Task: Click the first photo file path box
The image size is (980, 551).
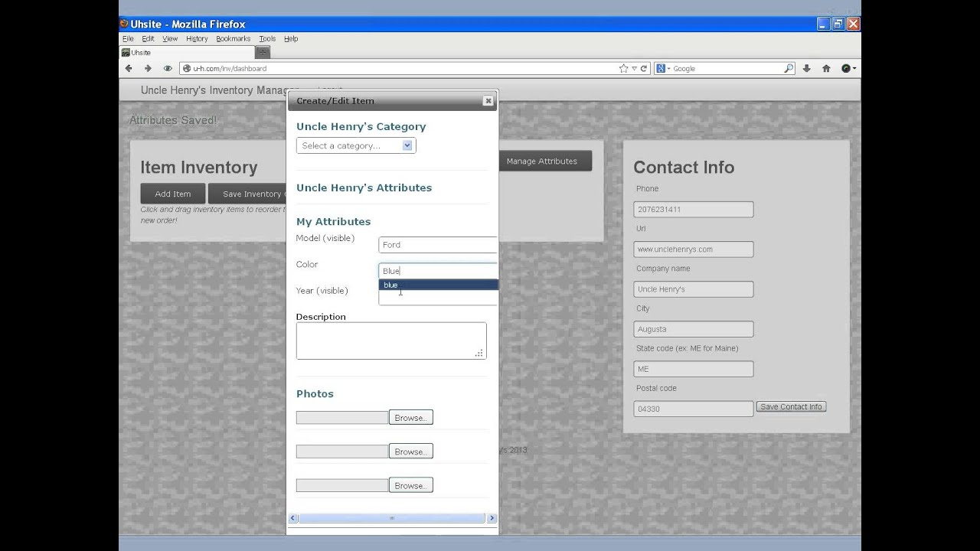Action: point(342,417)
